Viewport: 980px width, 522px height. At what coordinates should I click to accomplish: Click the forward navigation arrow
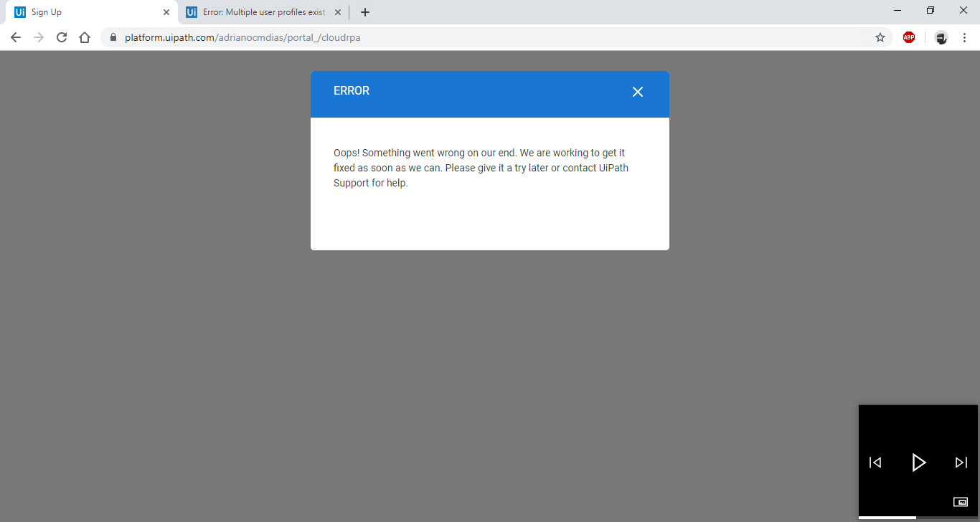[x=38, y=37]
